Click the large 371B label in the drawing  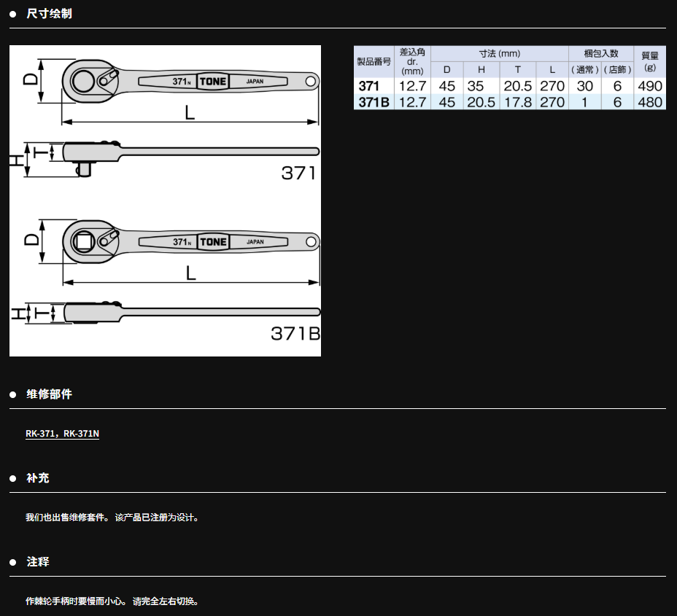pos(295,333)
